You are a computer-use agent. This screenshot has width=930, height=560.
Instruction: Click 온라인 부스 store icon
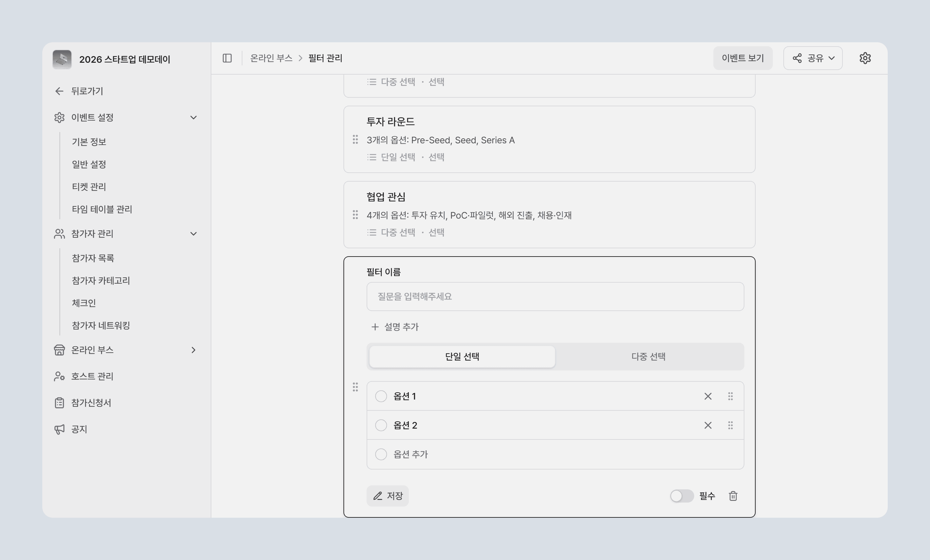tap(59, 350)
